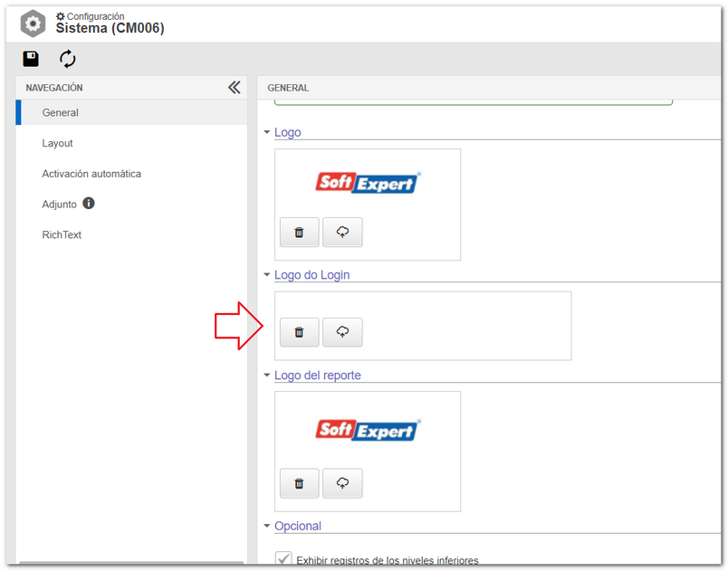Click the SoftExpert image in Logo del reporte
The height and width of the screenshot is (571, 728).
[x=368, y=430]
